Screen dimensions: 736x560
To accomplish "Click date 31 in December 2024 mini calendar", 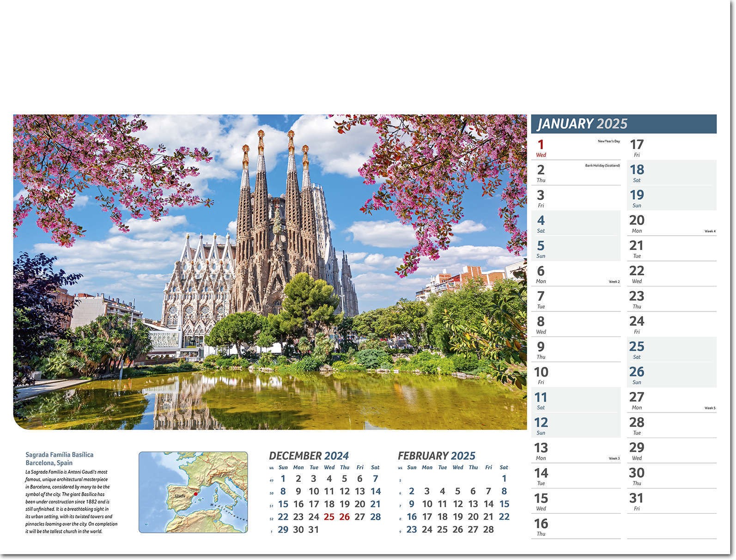I will pyautogui.click(x=314, y=530).
